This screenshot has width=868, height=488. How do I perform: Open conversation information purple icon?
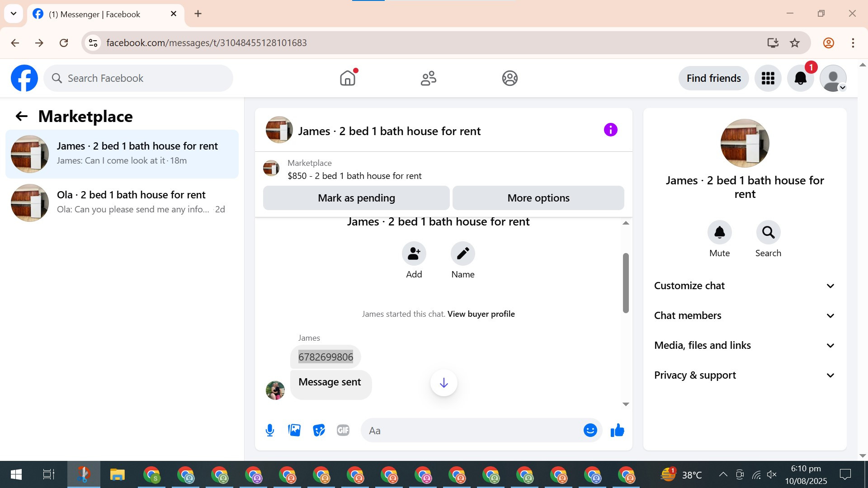point(610,130)
